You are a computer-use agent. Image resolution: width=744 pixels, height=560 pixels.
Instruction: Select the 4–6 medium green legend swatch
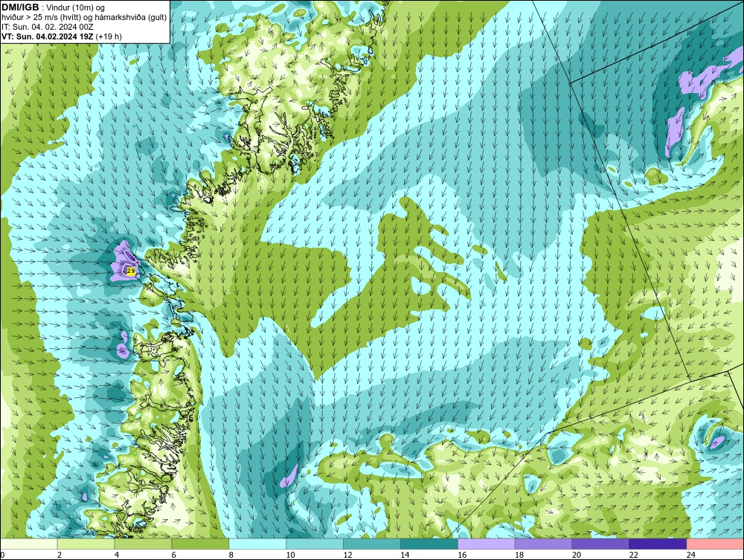[x=143, y=544]
